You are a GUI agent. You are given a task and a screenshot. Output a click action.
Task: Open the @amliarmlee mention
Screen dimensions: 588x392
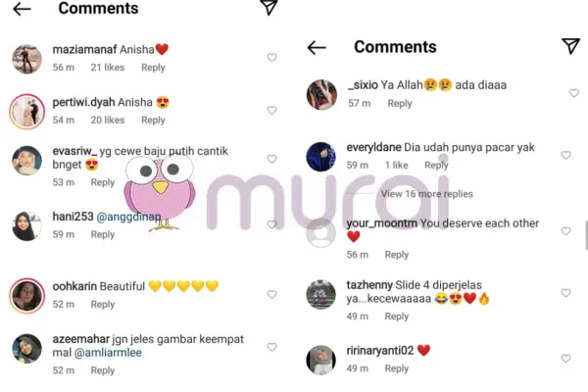point(108,353)
